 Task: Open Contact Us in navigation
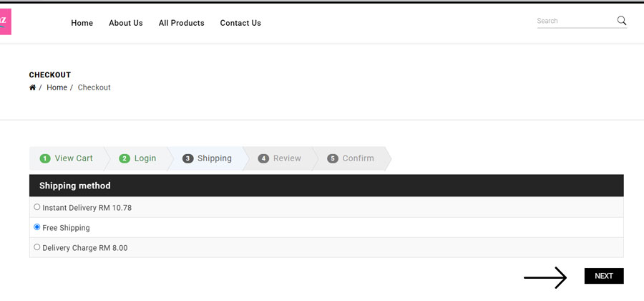[x=240, y=23]
